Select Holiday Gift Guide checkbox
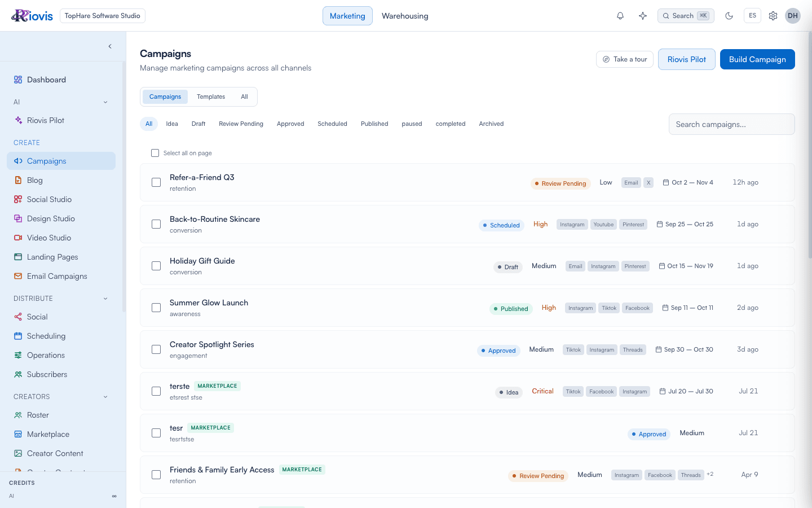This screenshot has width=812, height=508. (x=156, y=266)
